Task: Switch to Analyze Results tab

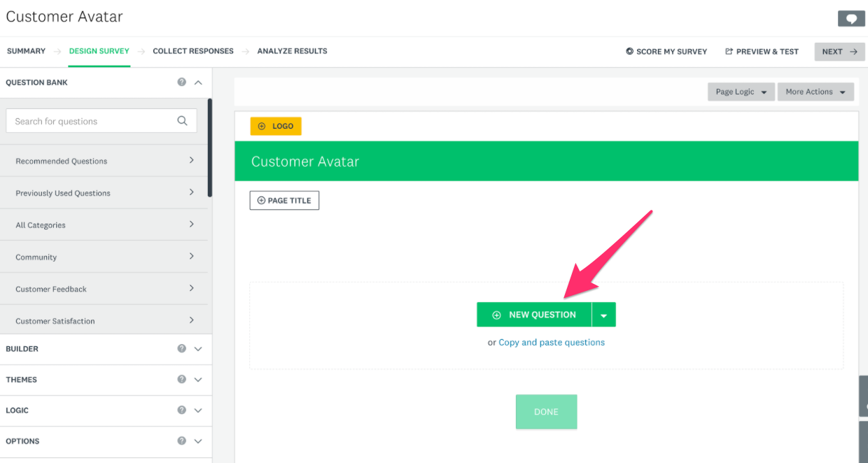Action: coord(292,51)
